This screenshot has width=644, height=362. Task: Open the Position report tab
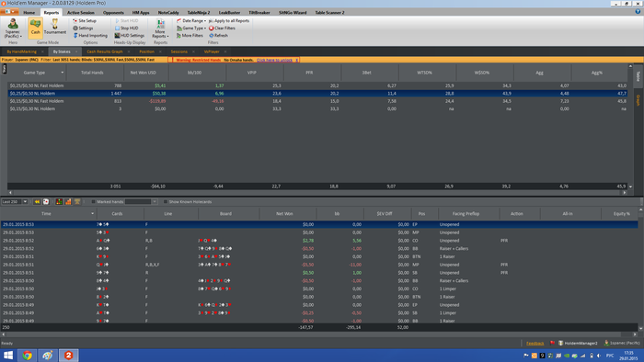(x=146, y=51)
